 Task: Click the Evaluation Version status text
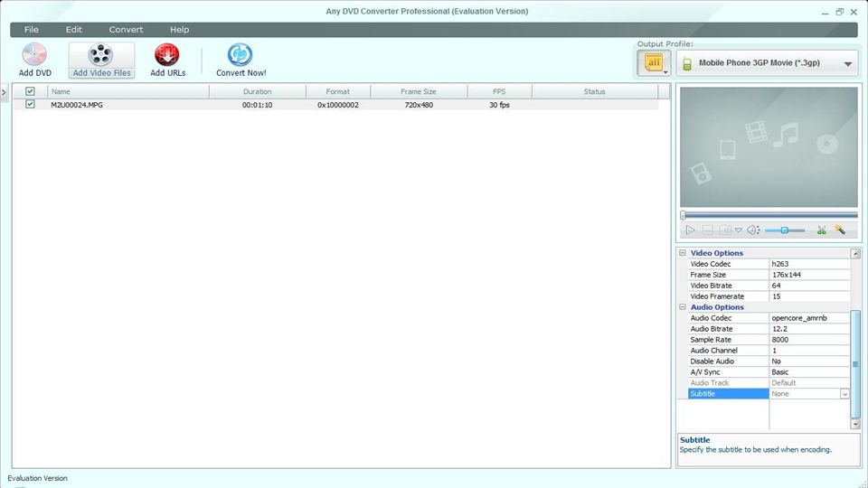(x=38, y=478)
